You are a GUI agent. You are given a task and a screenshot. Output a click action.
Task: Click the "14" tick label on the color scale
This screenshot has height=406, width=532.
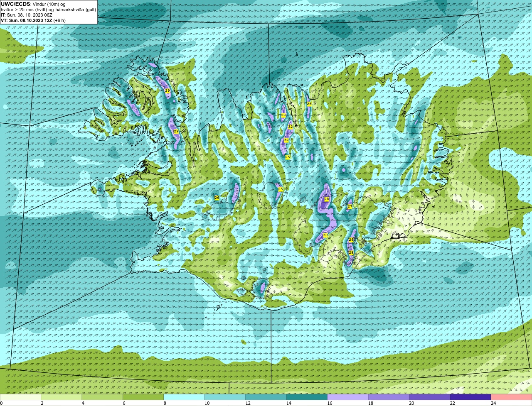tap(289, 403)
